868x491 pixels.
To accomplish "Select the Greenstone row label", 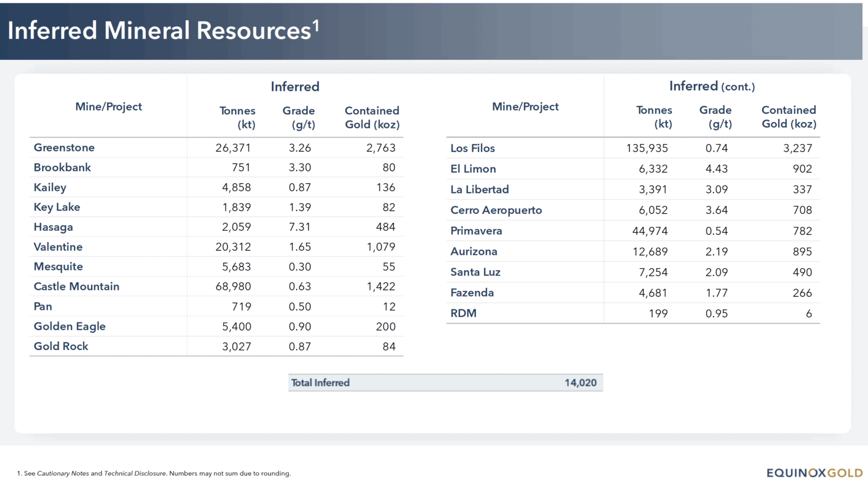I will pyautogui.click(x=64, y=148).
